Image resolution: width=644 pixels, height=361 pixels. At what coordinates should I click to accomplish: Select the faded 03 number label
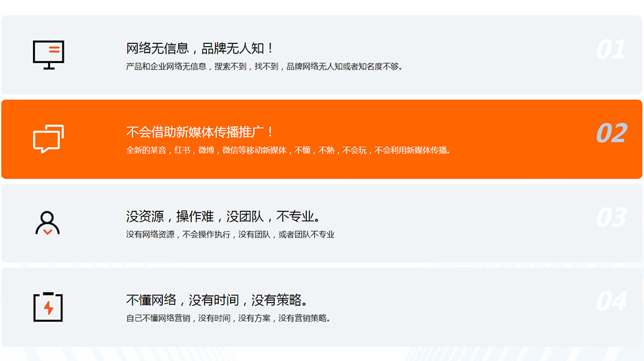point(610,217)
